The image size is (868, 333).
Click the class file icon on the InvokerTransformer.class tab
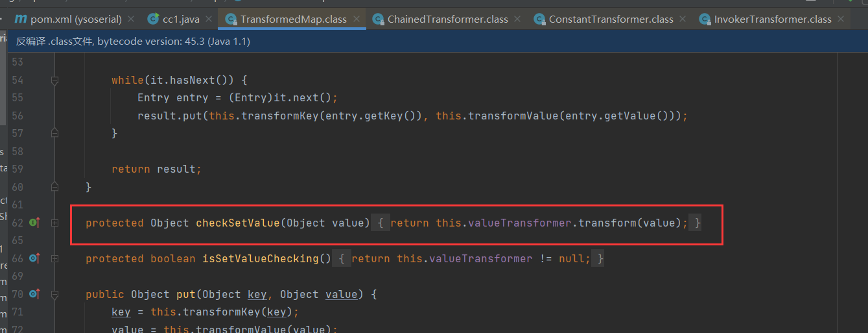point(704,19)
